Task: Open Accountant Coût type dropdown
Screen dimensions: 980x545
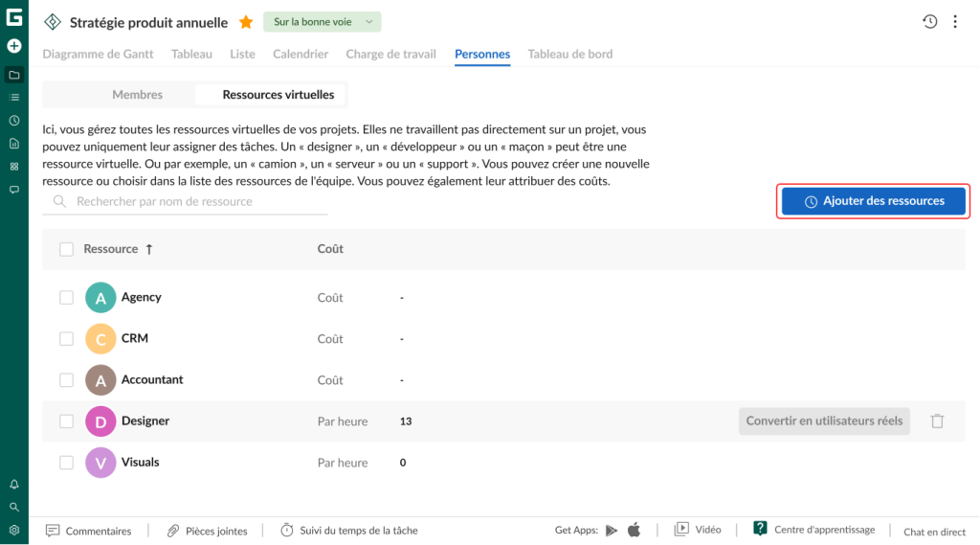Action: click(330, 380)
